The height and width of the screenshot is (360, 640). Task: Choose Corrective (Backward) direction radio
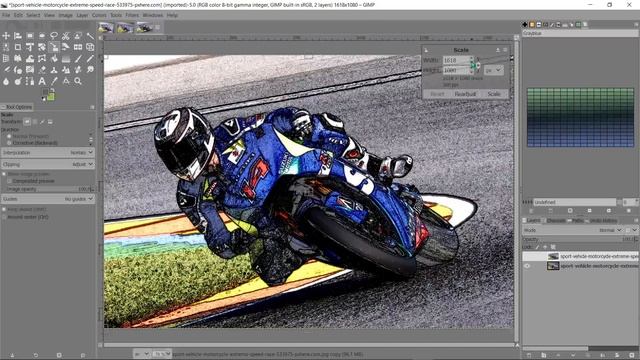9,143
